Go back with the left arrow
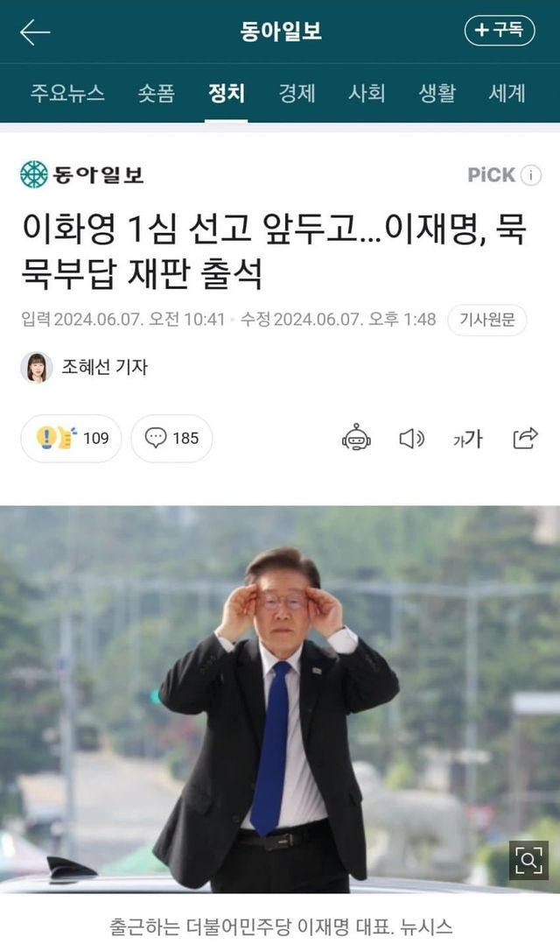 pos(34,32)
